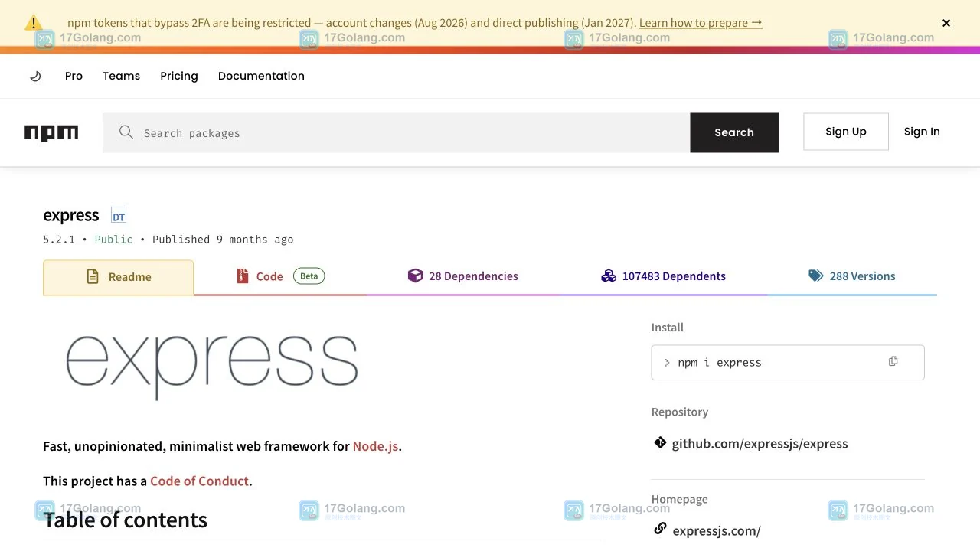This screenshot has width=980, height=551.
Task: Open the Documentation link in the header
Action: point(261,76)
